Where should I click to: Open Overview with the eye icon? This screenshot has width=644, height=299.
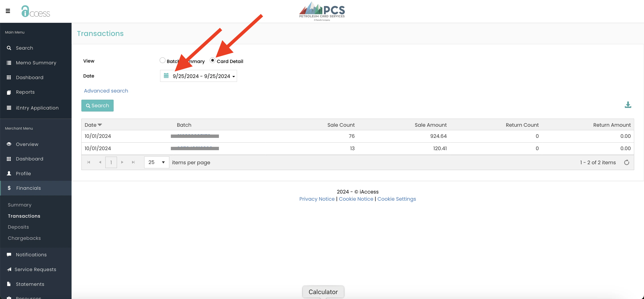(9, 144)
